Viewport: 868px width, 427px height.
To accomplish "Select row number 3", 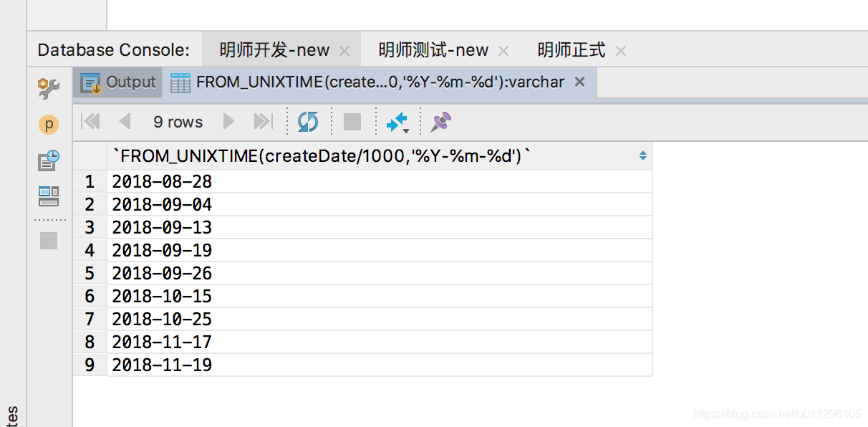I will 90,228.
